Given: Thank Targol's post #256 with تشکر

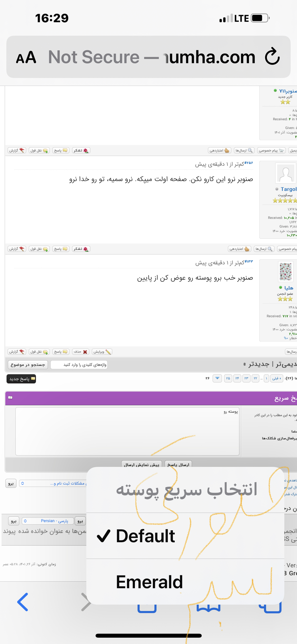Looking at the screenshot, I should pos(81,249).
